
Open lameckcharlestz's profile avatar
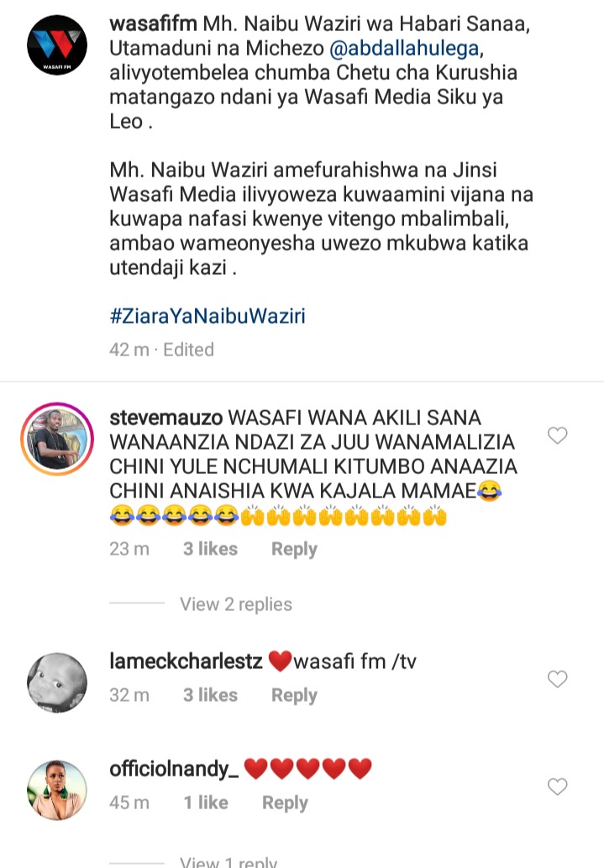[x=57, y=682]
